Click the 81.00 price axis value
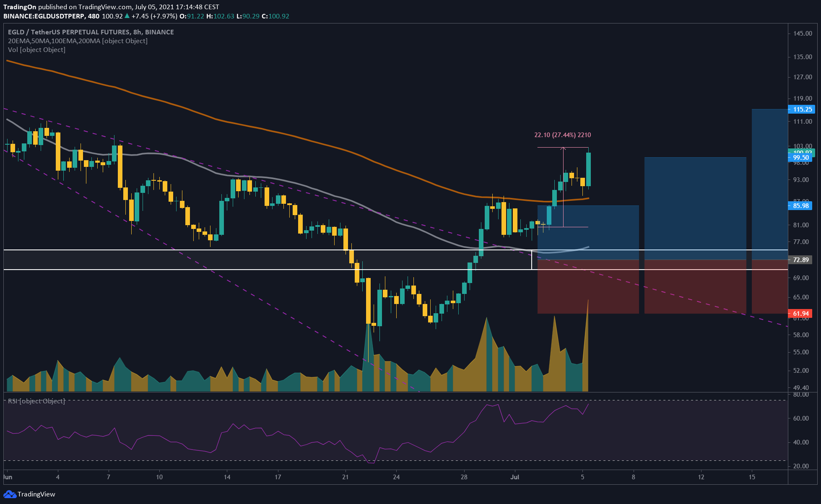 click(801, 225)
